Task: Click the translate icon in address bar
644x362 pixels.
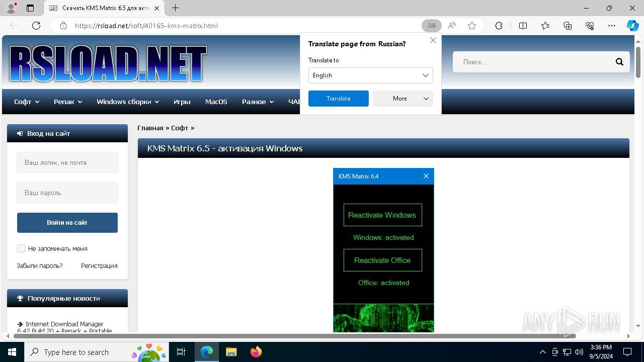Action: point(431,26)
